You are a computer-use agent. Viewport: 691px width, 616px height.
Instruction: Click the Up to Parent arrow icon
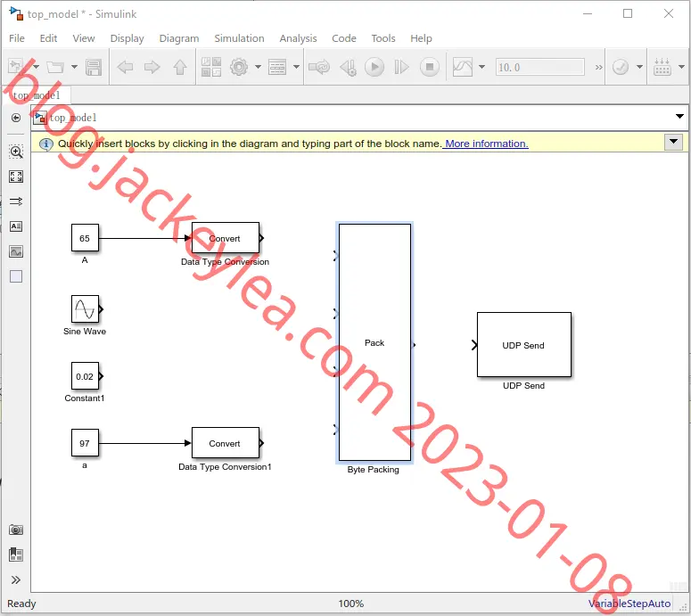(180, 68)
